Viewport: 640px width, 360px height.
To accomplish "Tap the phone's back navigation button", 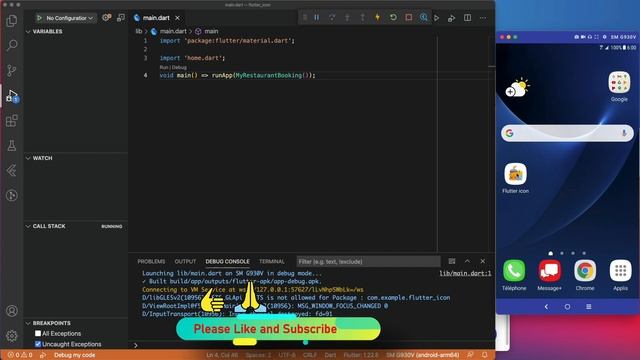I will tap(546, 307).
